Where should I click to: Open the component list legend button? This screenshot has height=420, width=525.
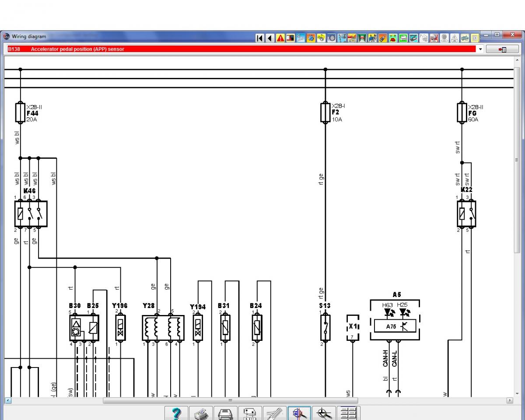(349, 413)
